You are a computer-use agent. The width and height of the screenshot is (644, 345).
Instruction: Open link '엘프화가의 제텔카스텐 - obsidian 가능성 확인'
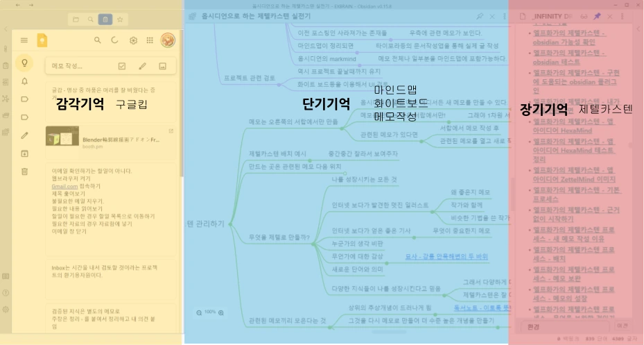coord(569,37)
